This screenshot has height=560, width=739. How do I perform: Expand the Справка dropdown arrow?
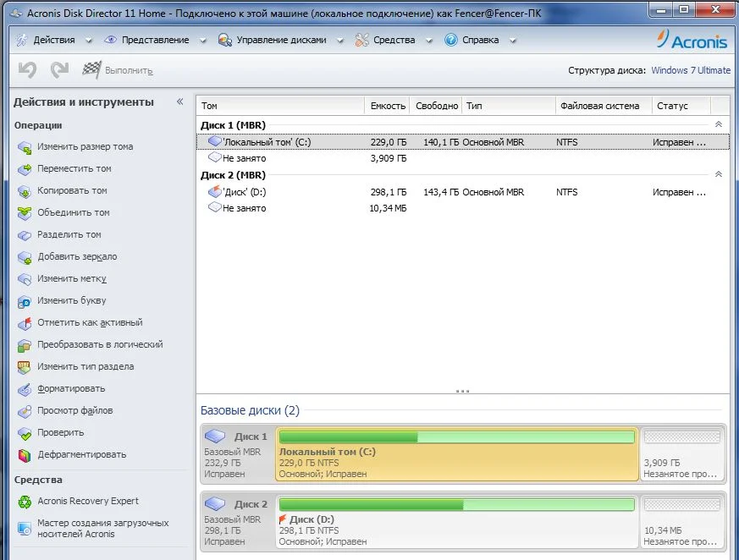[x=513, y=41]
